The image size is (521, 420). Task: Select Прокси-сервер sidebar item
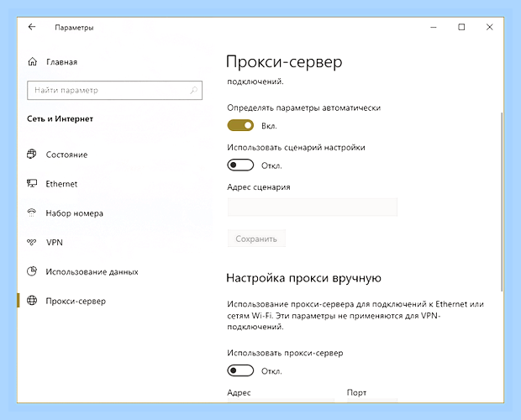coord(76,301)
